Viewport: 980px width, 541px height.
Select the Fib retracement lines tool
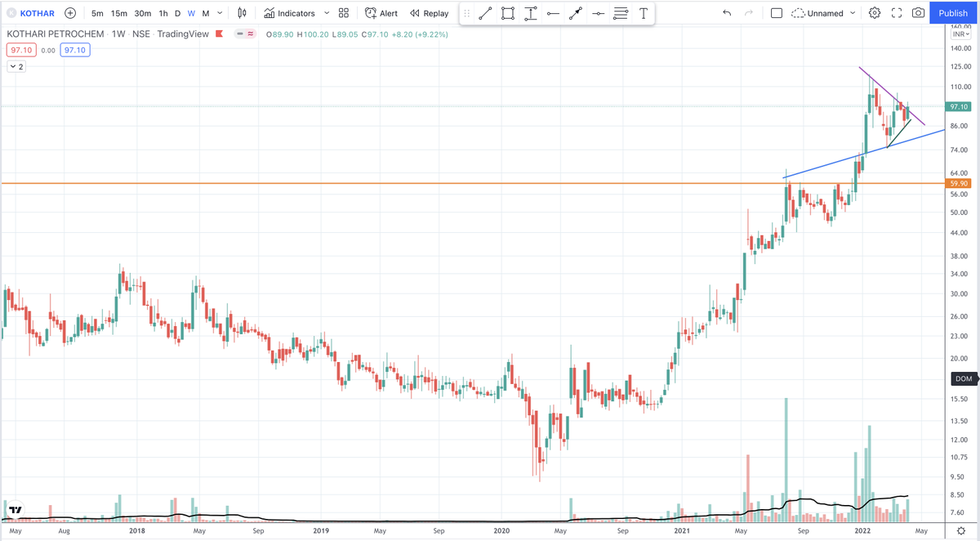coord(621,13)
